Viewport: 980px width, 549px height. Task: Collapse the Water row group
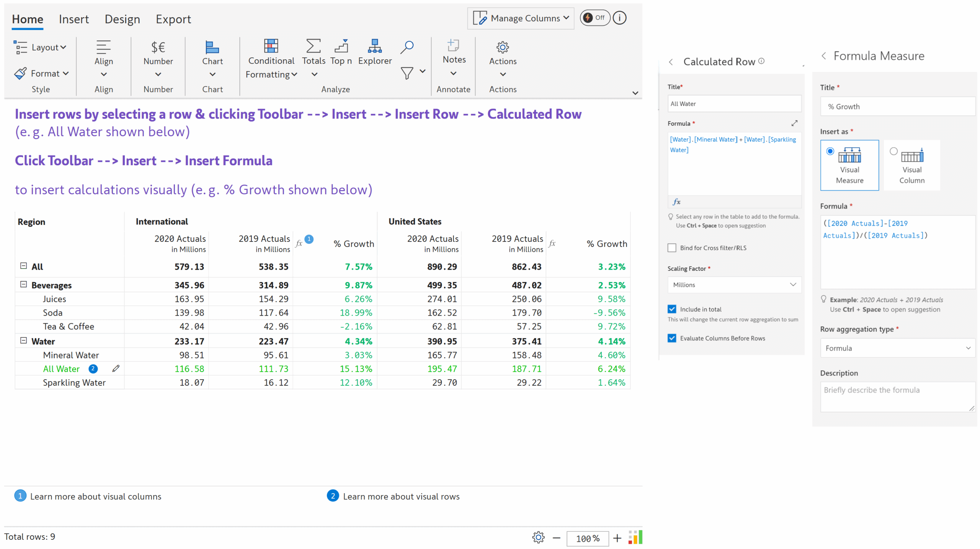coord(24,341)
